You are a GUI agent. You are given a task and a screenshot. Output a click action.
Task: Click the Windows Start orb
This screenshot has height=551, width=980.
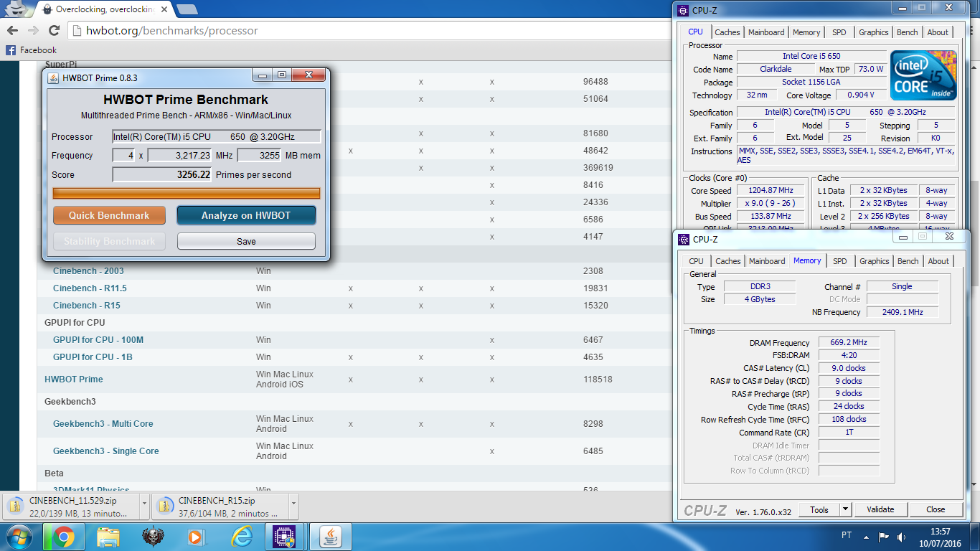click(19, 537)
